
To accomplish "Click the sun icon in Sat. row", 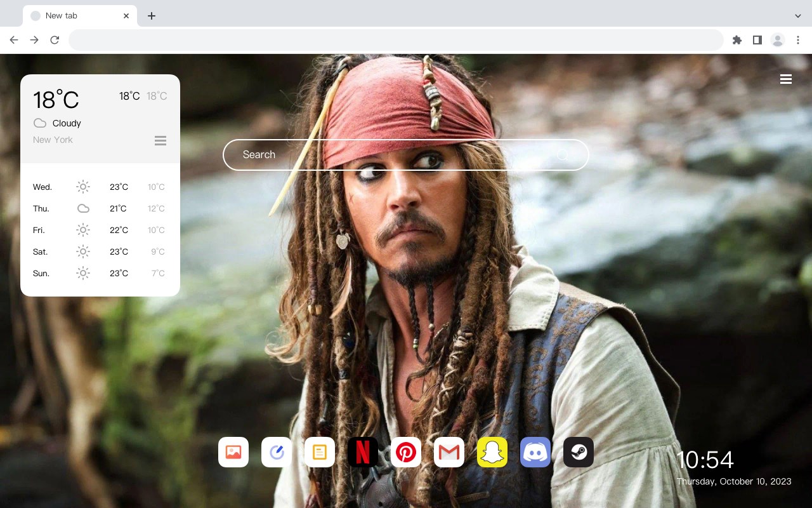I will pos(83,251).
